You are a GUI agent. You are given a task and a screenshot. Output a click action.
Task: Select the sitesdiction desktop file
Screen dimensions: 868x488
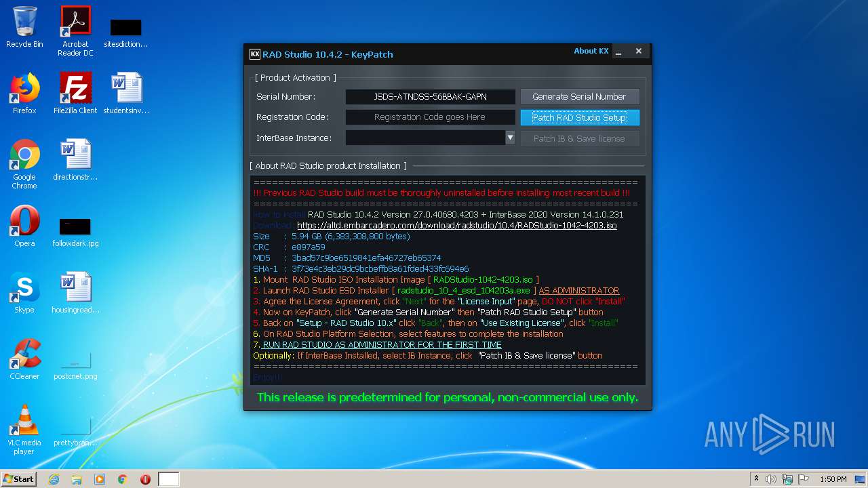[125, 34]
